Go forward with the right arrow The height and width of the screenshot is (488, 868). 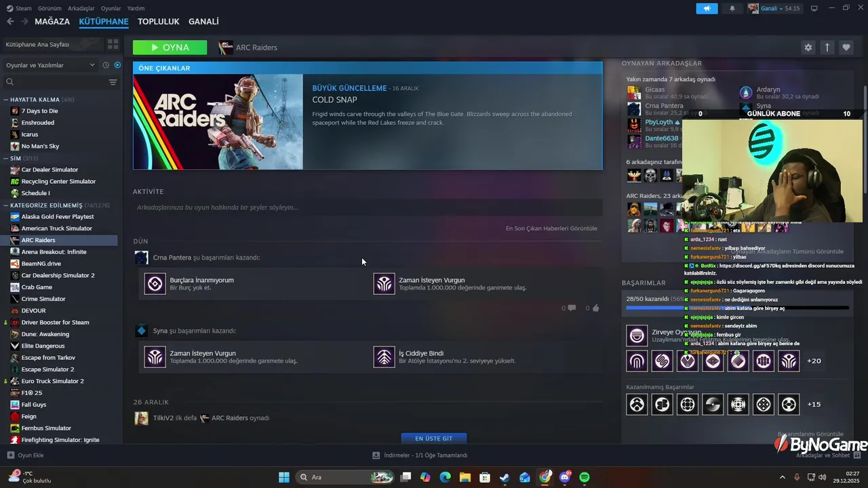pos(24,22)
